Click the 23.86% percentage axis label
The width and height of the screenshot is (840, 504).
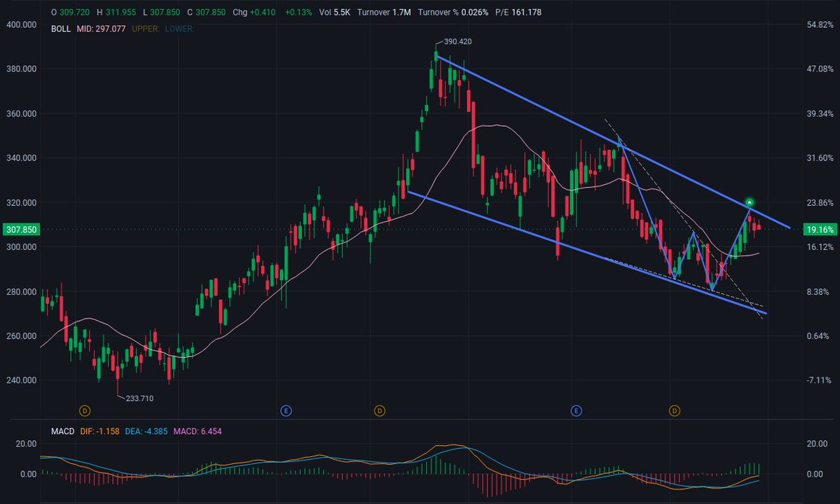pos(820,203)
